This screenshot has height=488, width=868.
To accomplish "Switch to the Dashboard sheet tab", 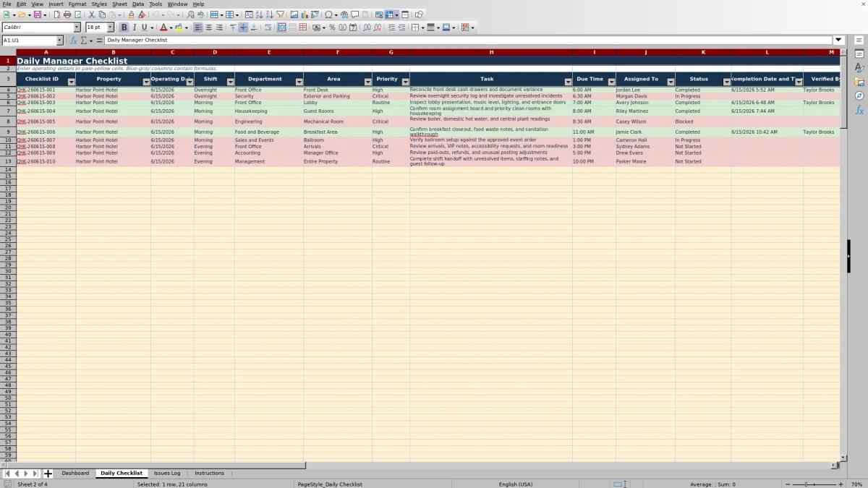I will [75, 474].
